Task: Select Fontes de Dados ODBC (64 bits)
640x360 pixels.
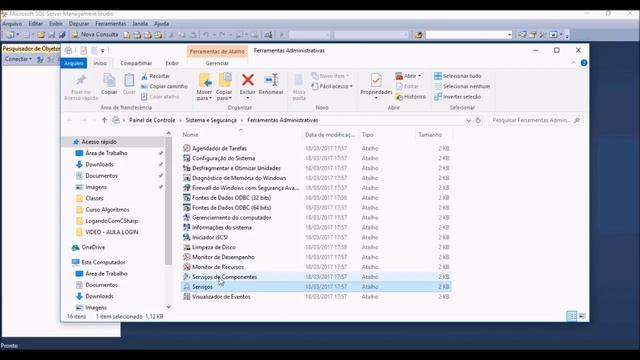Action: coord(227,207)
